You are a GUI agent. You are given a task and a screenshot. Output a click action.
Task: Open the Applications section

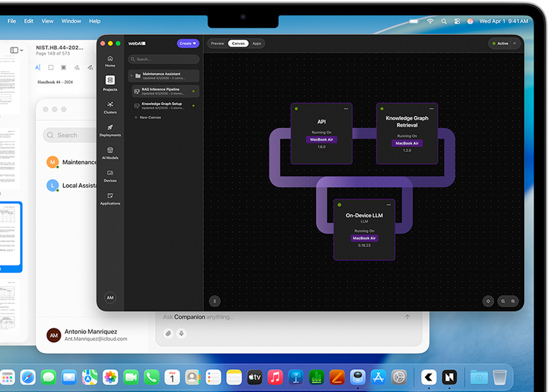110,198
